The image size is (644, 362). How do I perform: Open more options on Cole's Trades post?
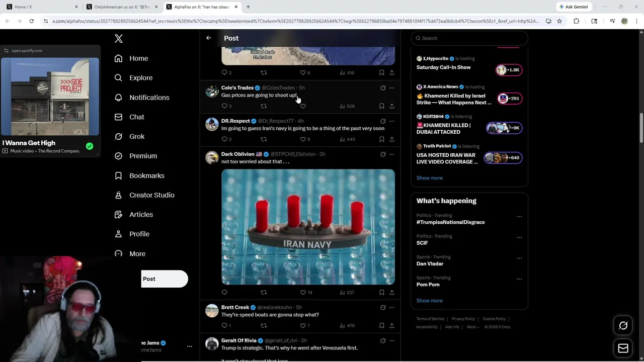(392, 88)
